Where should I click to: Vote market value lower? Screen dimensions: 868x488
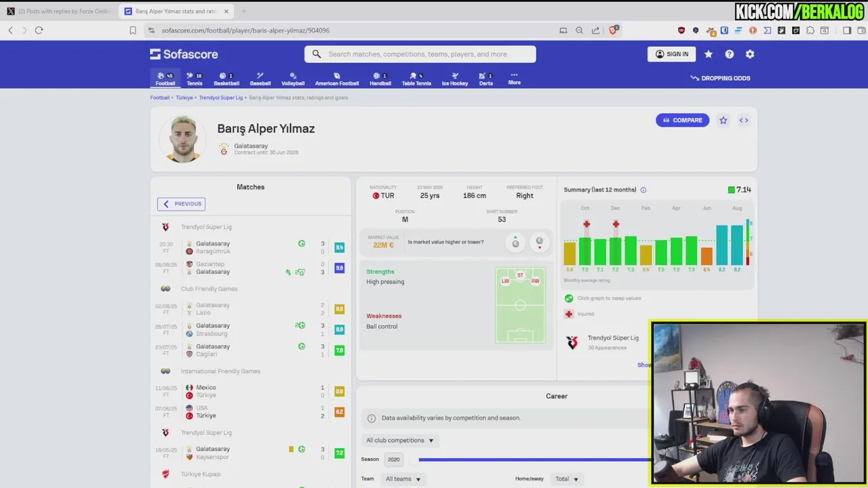pyautogui.click(x=539, y=242)
